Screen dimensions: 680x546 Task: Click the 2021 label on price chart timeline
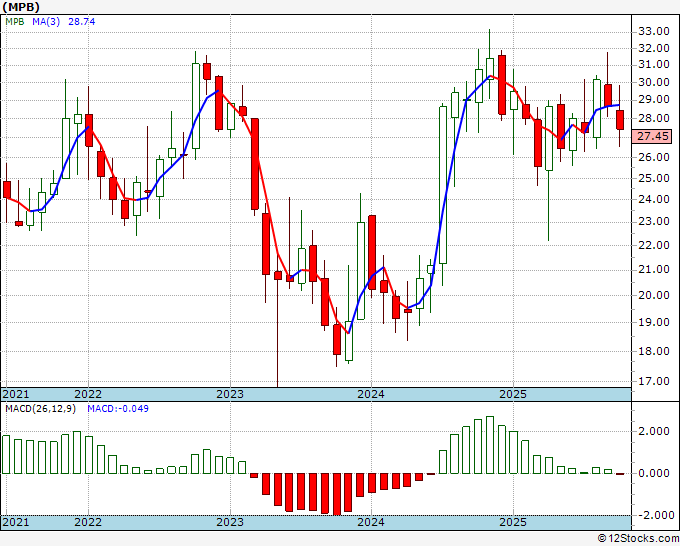tap(16, 394)
